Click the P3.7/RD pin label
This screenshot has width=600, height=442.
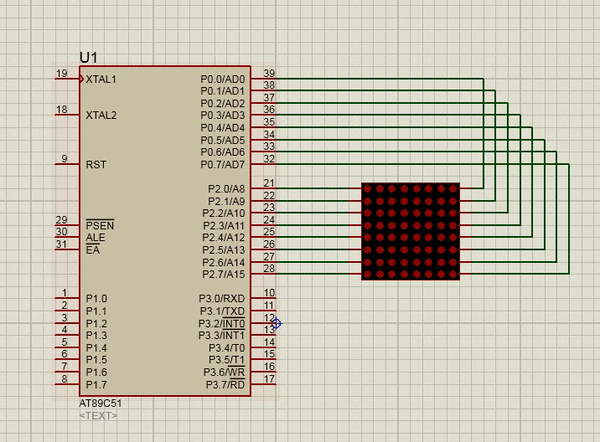pyautogui.click(x=225, y=385)
